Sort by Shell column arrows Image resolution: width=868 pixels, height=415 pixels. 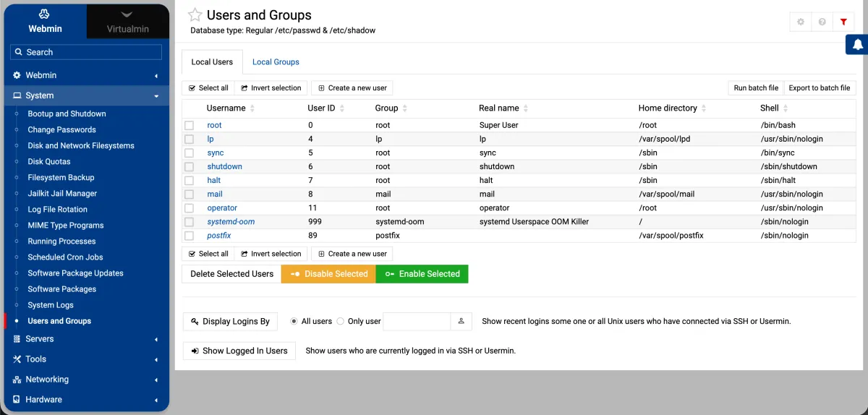tap(786, 108)
